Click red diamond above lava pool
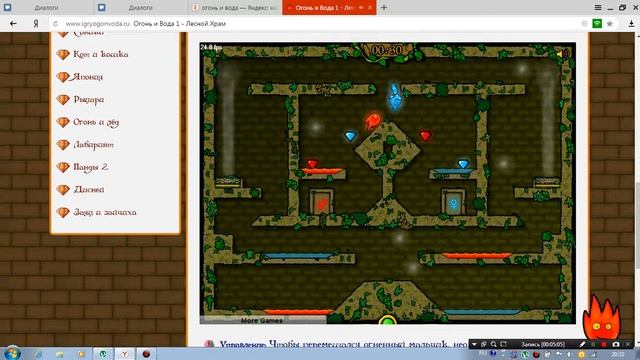The image size is (640, 360). (312, 164)
